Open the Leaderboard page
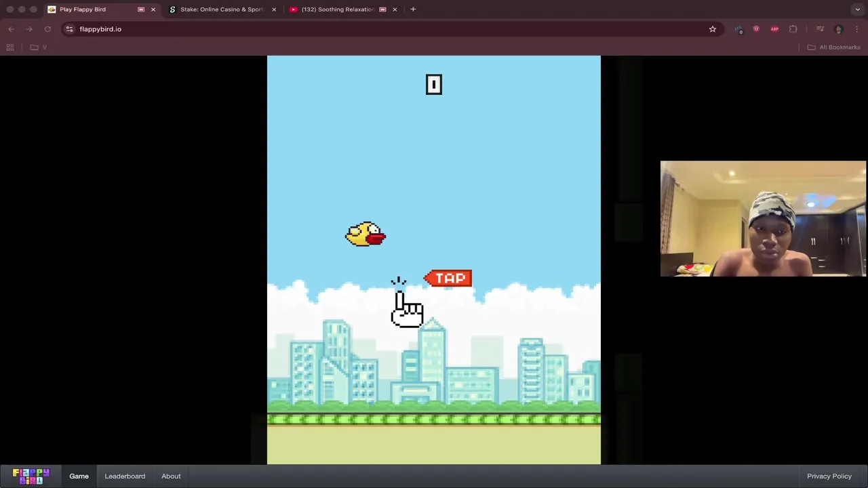This screenshot has height=488, width=868. coord(125,476)
